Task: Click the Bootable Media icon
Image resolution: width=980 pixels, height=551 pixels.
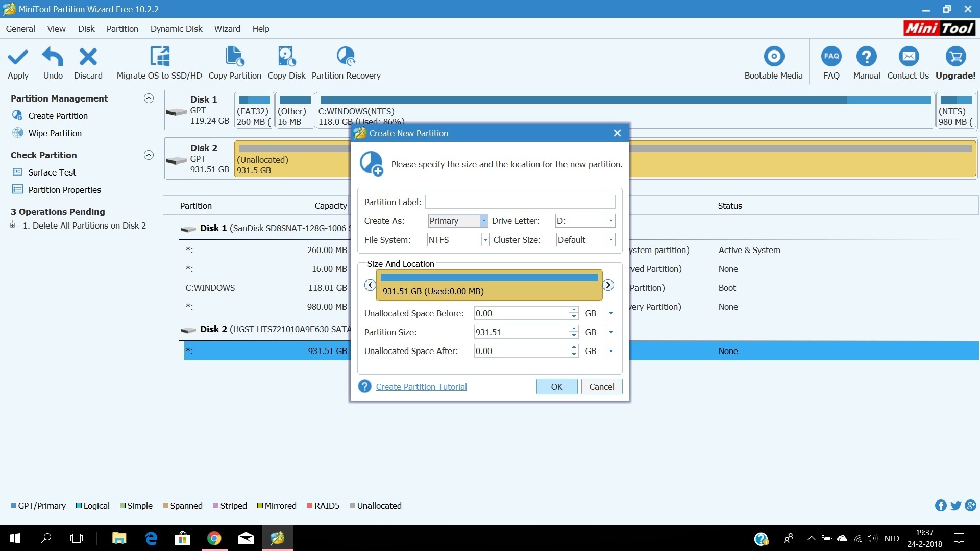Action: coord(773,57)
